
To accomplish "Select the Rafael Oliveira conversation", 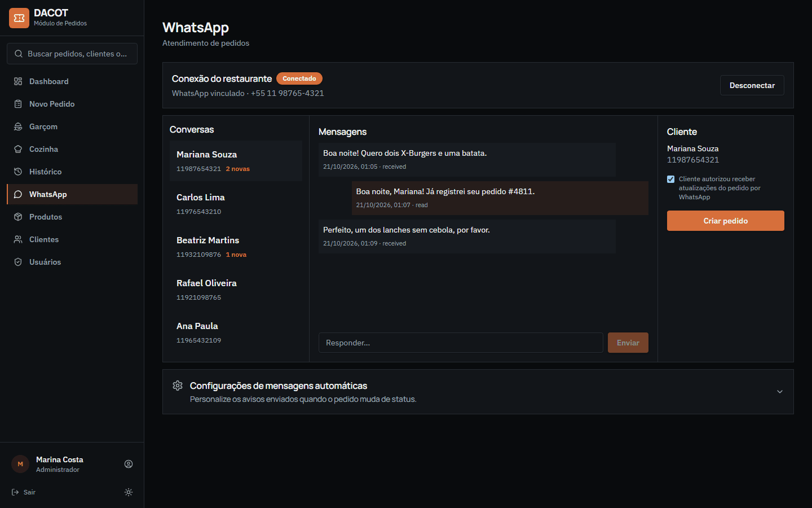I will [x=236, y=290].
